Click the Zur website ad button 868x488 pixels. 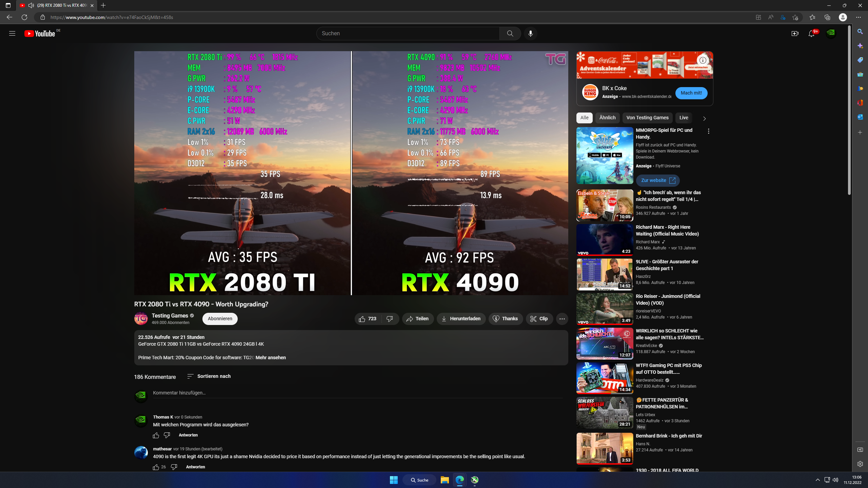point(658,181)
